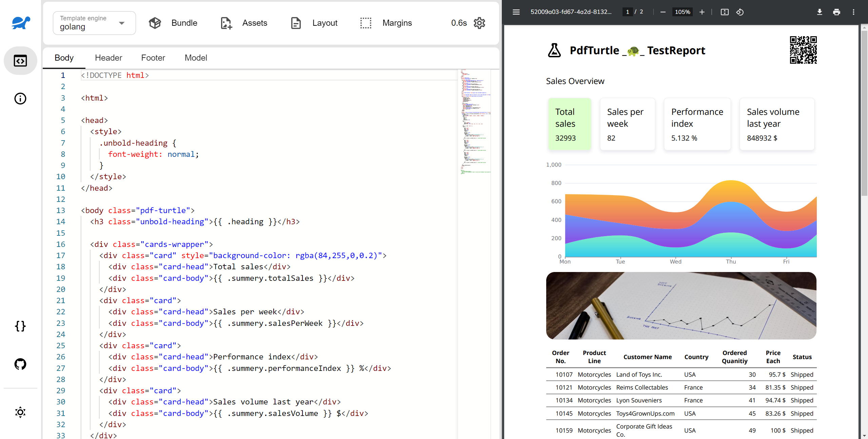Click the info panel sidebar icon

(x=20, y=99)
